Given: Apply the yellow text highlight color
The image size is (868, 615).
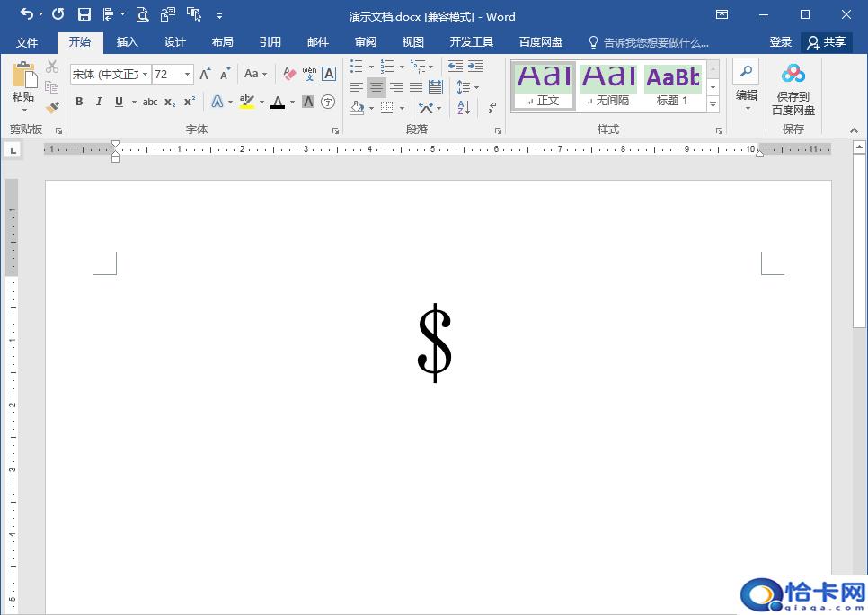Looking at the screenshot, I should (247, 102).
